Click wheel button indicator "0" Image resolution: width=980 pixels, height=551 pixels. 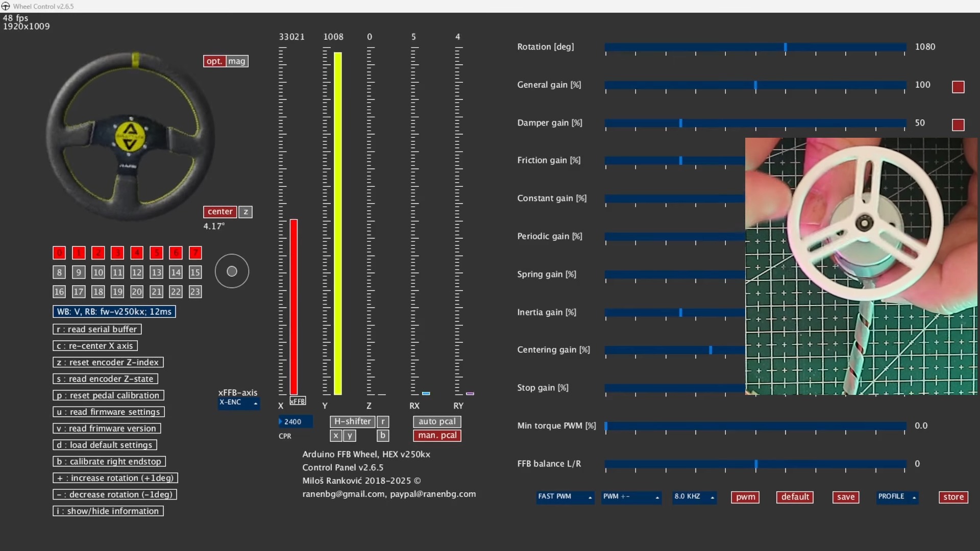(x=59, y=253)
